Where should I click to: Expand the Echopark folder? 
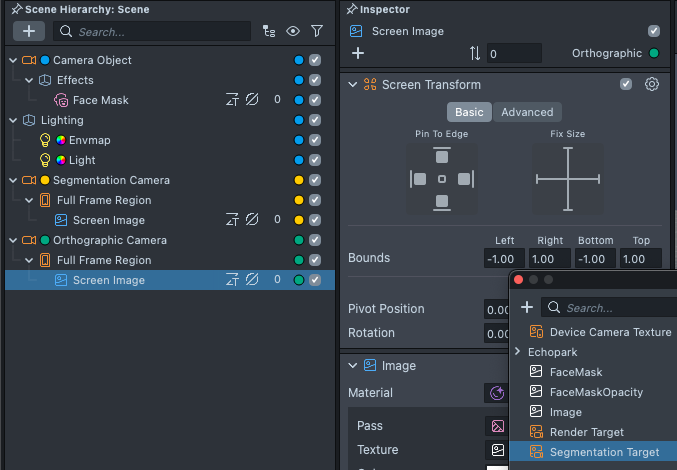click(518, 352)
